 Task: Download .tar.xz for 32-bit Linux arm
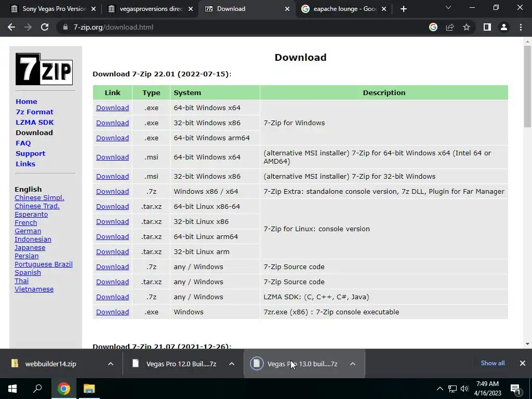tap(112, 252)
